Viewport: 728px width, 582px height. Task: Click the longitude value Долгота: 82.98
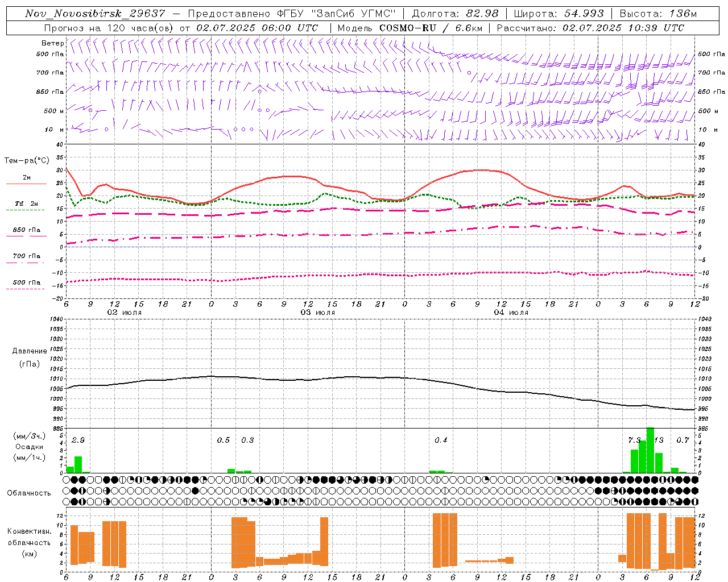click(456, 14)
